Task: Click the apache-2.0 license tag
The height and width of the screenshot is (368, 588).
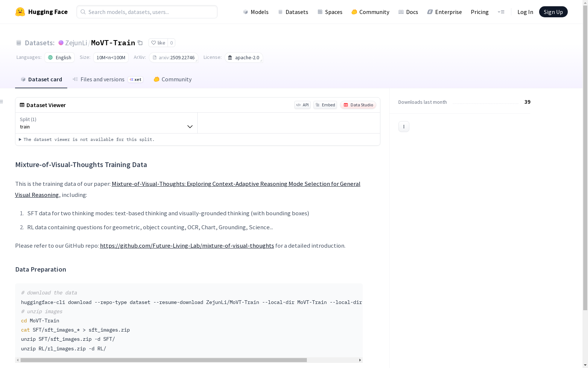Action: point(244,57)
